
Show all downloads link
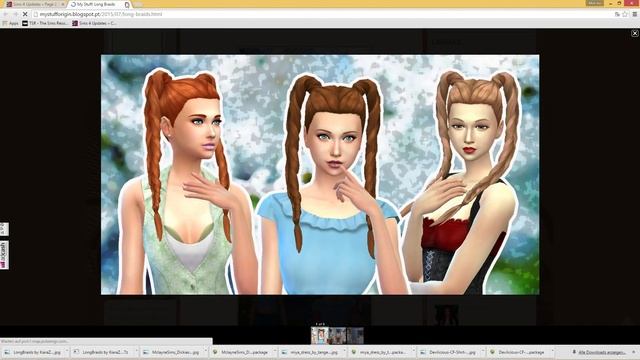click(x=599, y=352)
